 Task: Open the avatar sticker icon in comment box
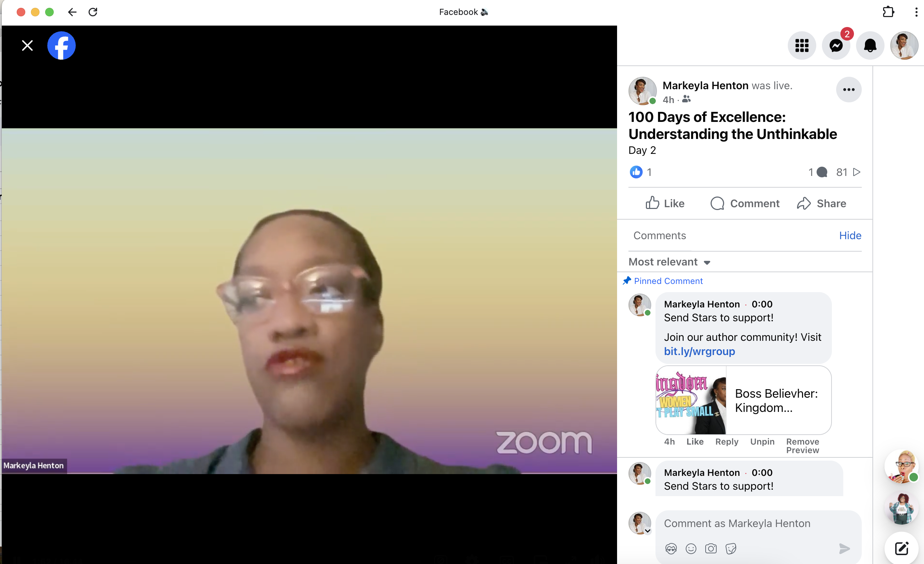671,549
